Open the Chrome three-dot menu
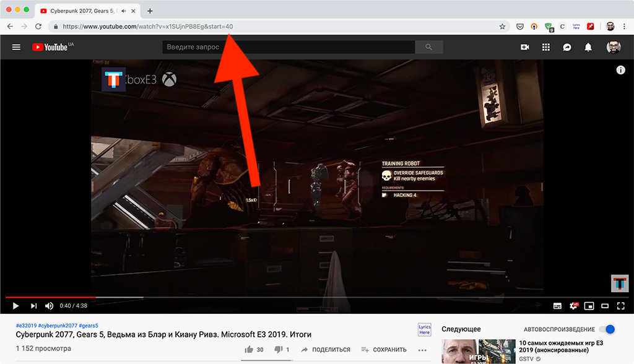634x364 pixels. pos(624,26)
